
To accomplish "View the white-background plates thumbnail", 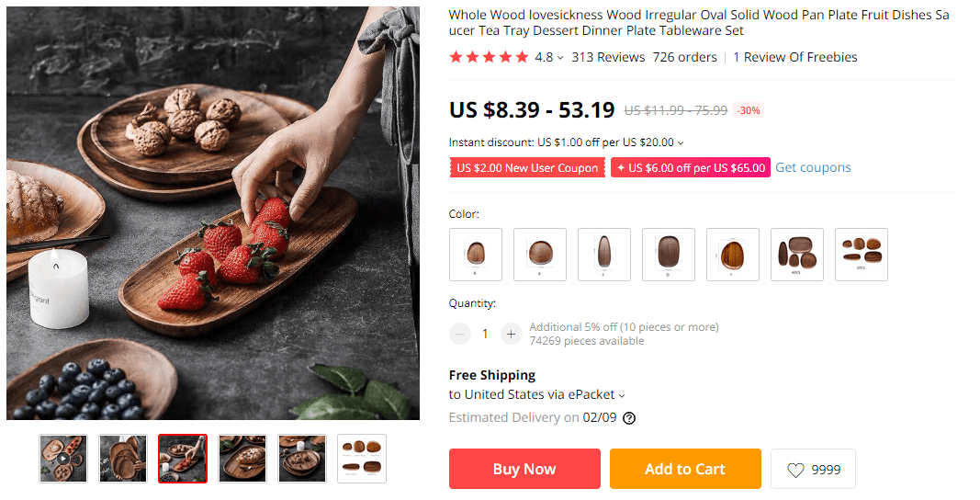I will click(362, 459).
